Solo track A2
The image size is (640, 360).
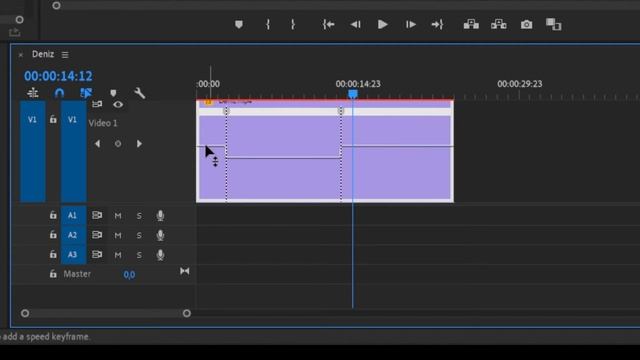[139, 235]
